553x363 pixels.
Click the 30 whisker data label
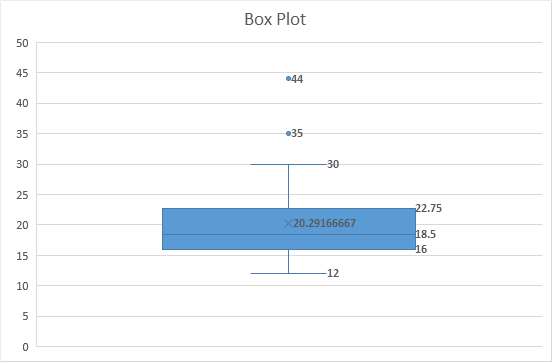tap(333, 164)
